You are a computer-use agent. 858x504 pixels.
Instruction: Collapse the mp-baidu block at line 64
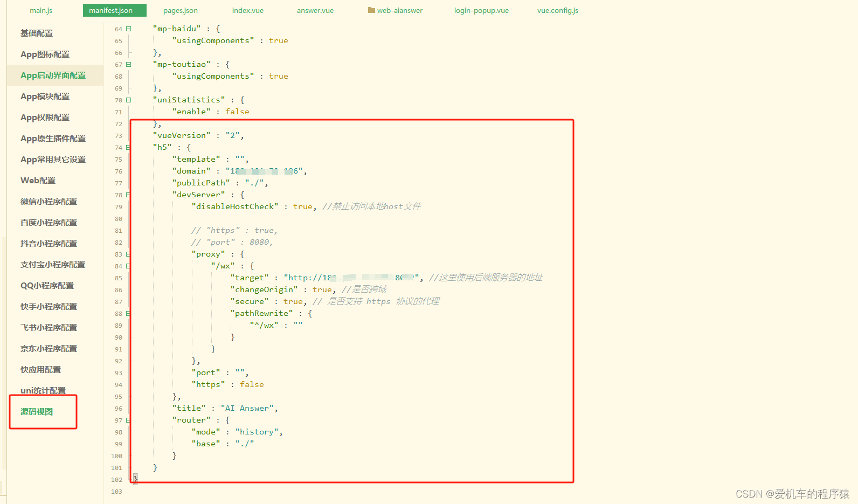[128, 29]
